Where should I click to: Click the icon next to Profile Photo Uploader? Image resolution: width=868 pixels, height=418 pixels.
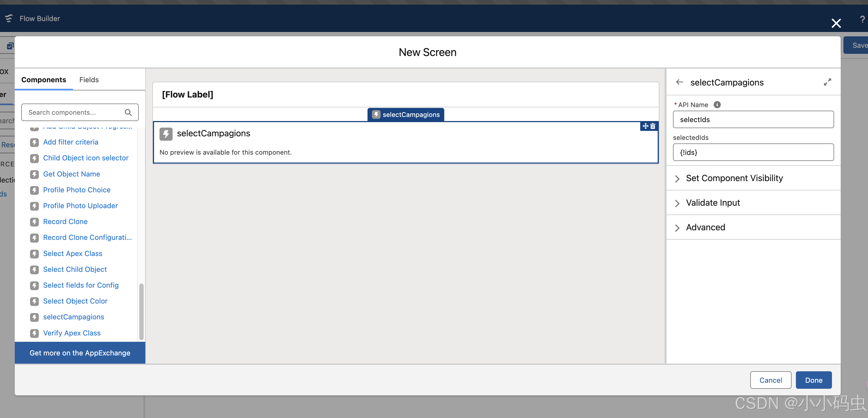(x=34, y=206)
